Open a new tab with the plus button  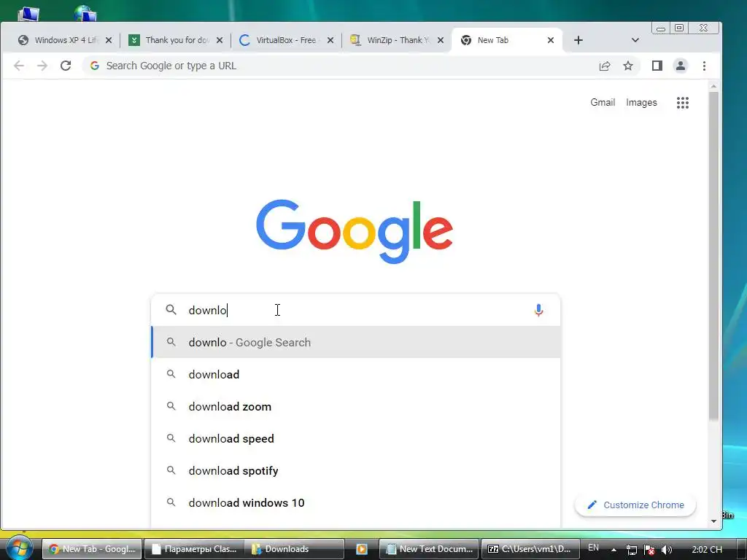(x=578, y=41)
